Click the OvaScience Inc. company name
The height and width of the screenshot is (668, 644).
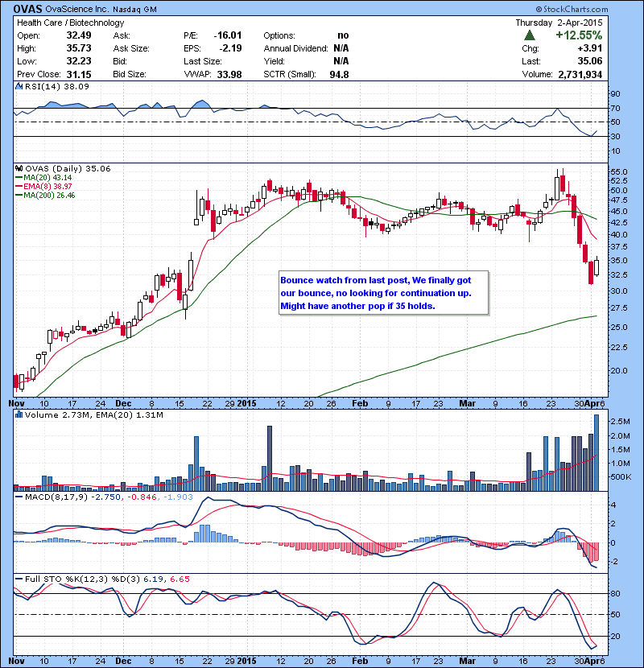point(76,9)
